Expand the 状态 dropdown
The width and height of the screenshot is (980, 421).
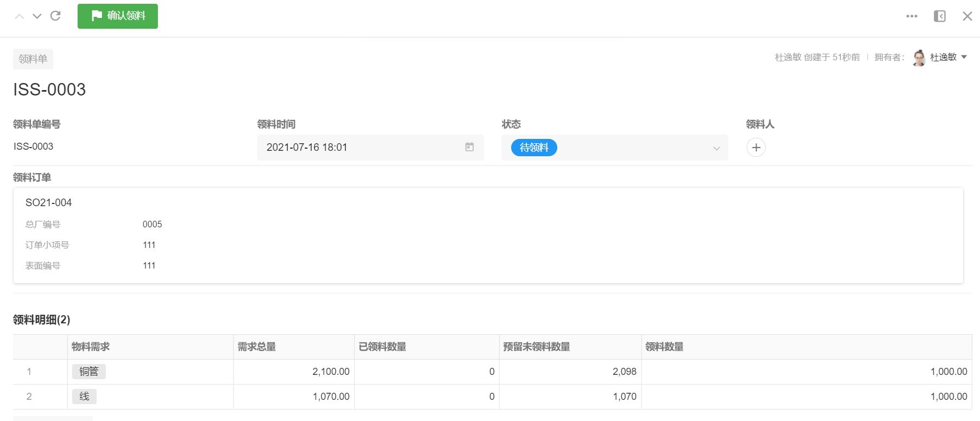click(x=716, y=148)
